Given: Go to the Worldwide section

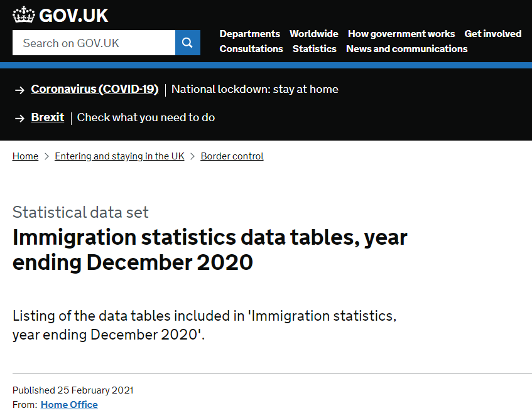Looking at the screenshot, I should coord(313,34).
